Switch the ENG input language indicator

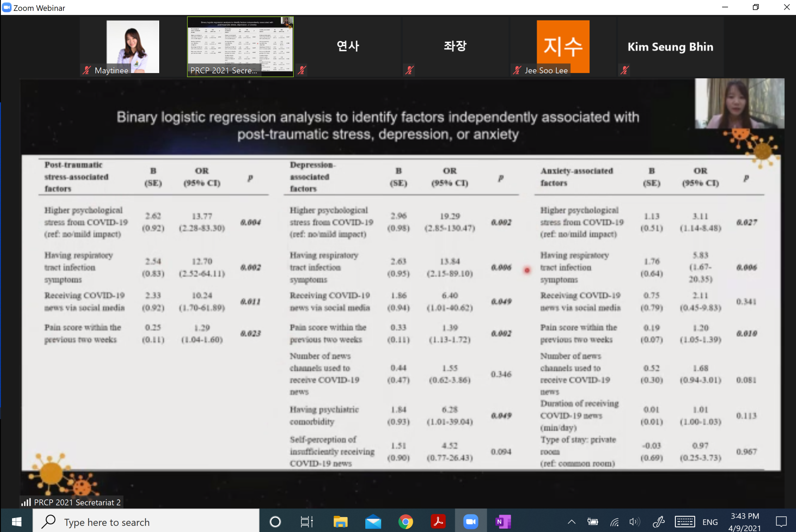710,522
